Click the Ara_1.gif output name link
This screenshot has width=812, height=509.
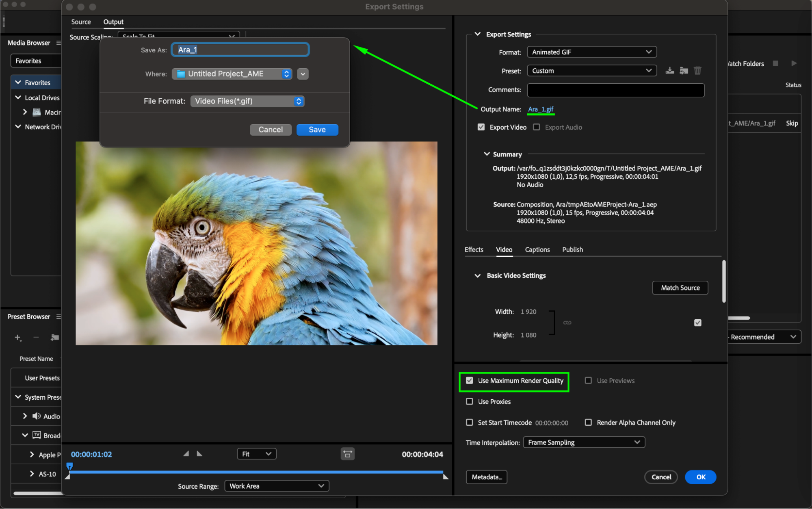pyautogui.click(x=540, y=109)
